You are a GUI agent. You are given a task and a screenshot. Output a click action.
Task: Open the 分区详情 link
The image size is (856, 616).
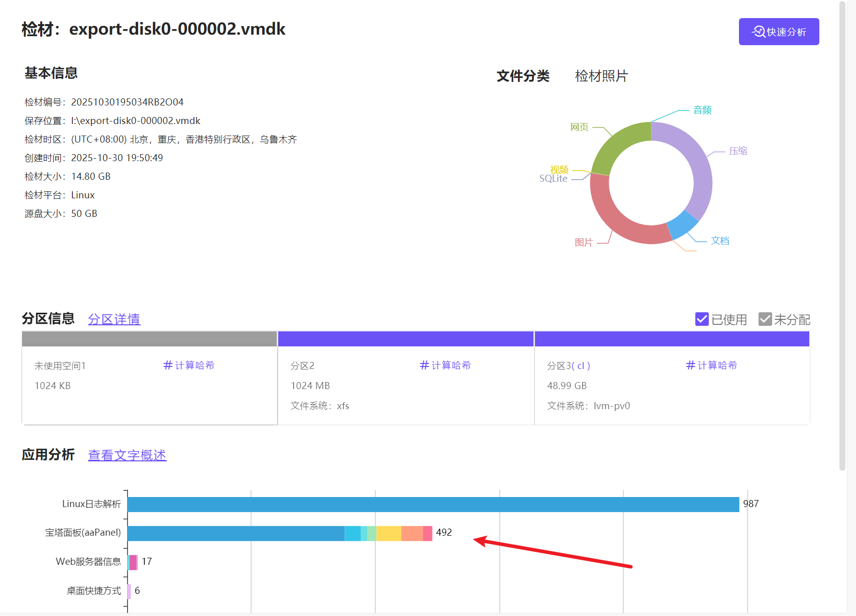(x=114, y=319)
